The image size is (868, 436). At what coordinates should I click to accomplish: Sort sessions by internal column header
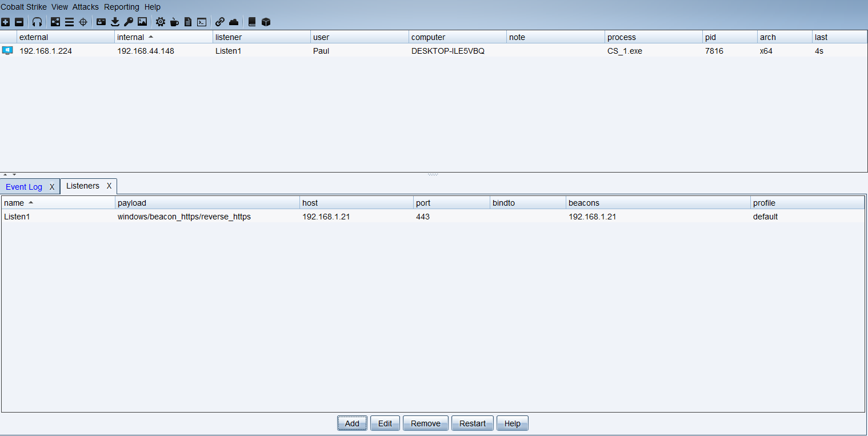163,37
